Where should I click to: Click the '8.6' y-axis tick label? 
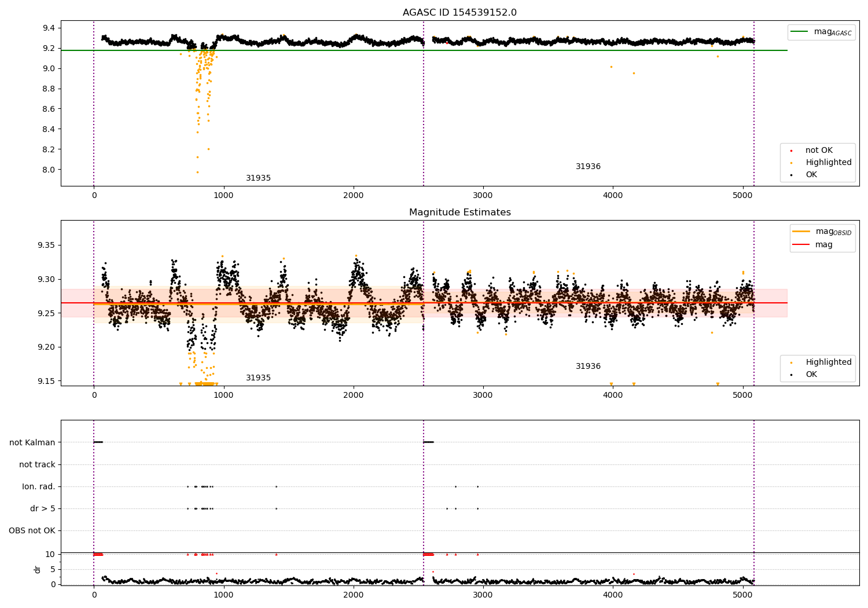point(49,109)
